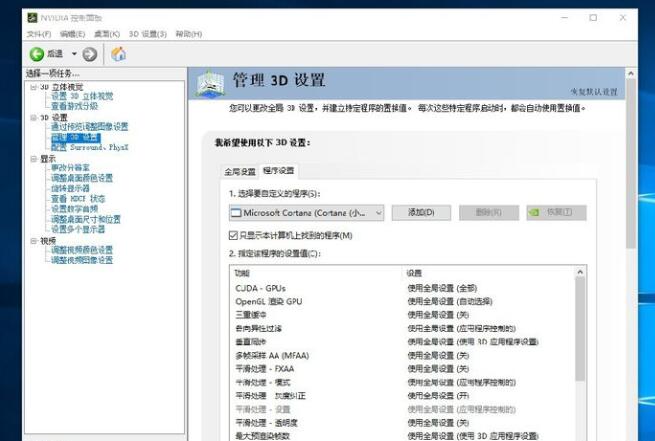Click the grey Forward arrow icon

click(90, 54)
